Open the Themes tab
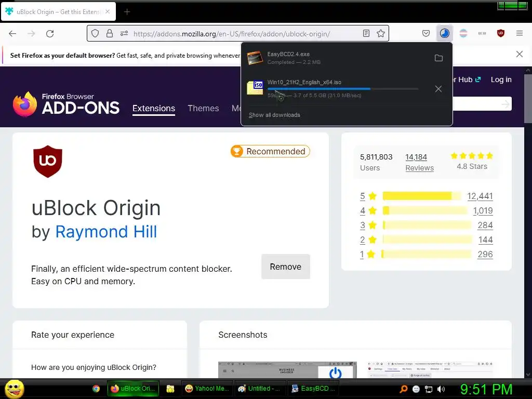This screenshot has width=532, height=399. (x=203, y=108)
